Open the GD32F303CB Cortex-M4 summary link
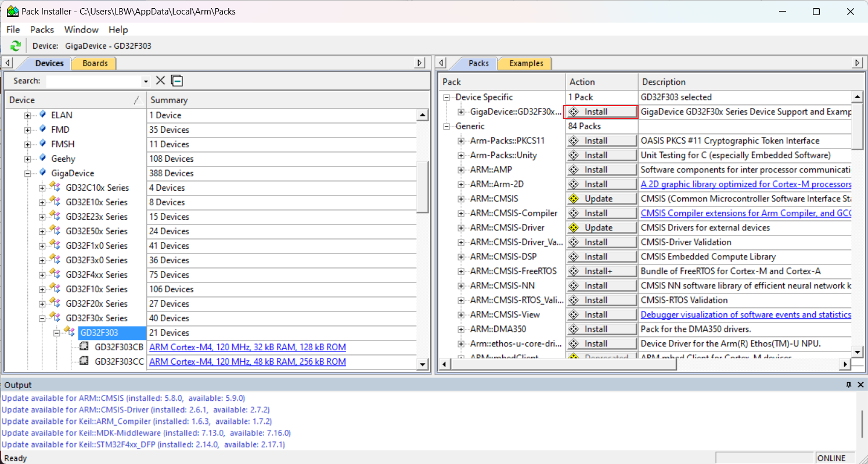 (247, 347)
